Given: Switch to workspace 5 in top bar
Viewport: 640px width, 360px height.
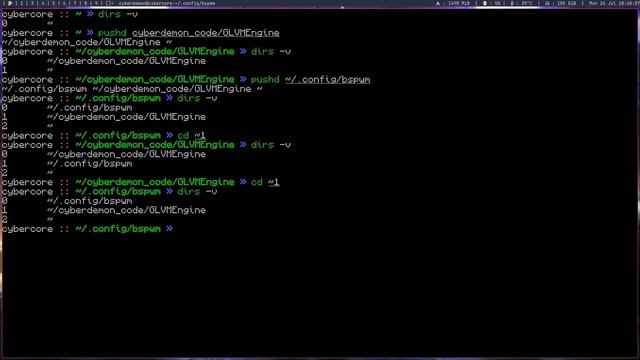Looking at the screenshot, I should click(x=53, y=3).
